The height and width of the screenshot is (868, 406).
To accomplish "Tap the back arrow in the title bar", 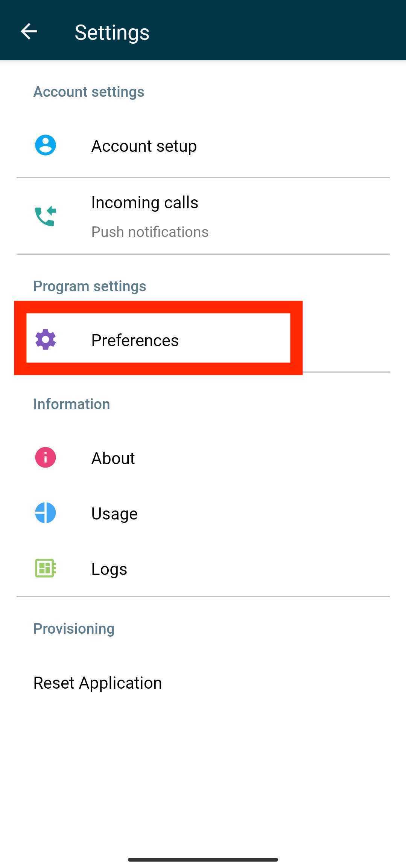I will coord(29,32).
